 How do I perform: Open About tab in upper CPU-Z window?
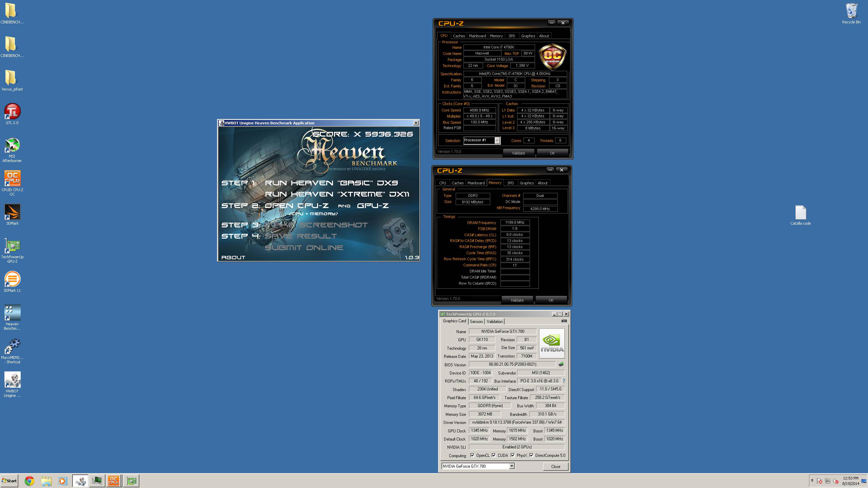(544, 36)
